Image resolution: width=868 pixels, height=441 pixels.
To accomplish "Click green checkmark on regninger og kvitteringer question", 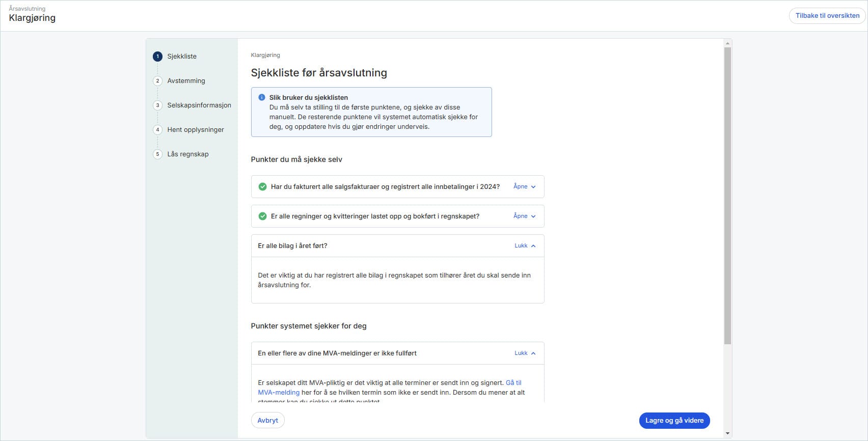I will coord(262,216).
